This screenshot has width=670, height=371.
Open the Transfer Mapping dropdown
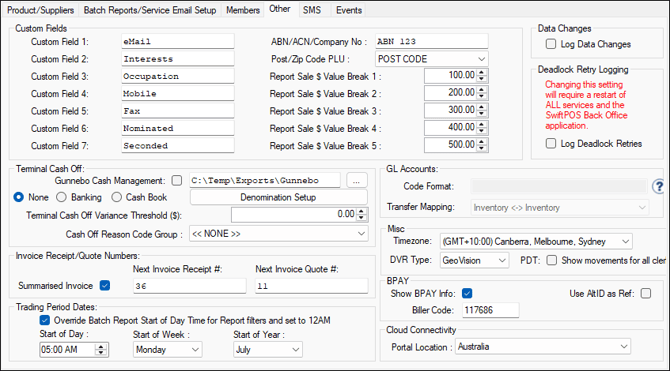pyautogui.click(x=642, y=208)
